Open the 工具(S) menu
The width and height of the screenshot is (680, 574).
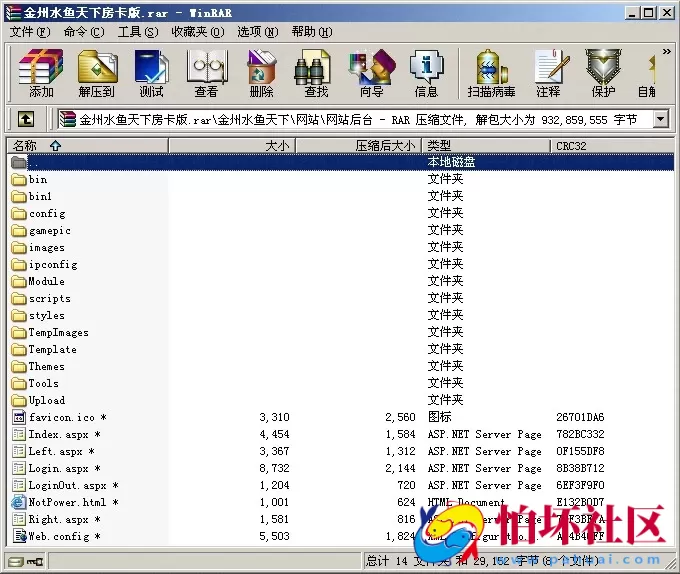(138, 32)
